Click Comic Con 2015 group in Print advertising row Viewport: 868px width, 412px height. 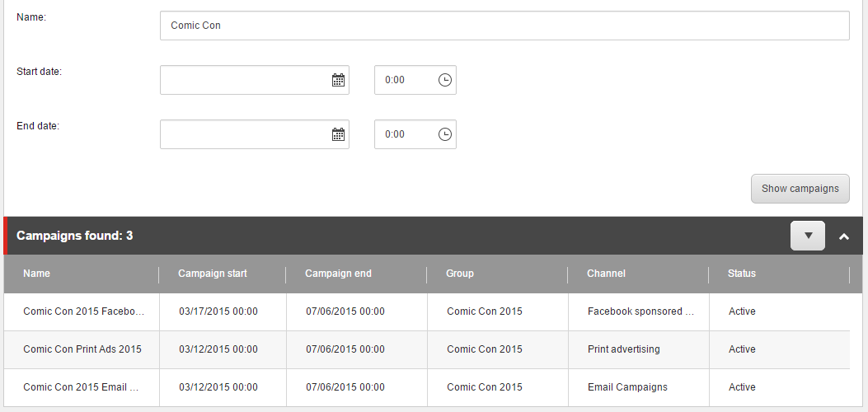point(485,349)
